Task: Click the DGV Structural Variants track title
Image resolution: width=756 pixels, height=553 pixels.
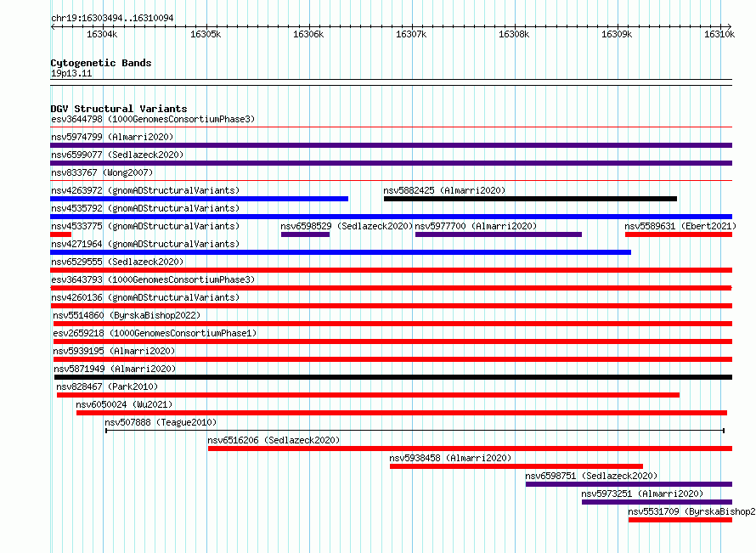Action: coord(119,109)
